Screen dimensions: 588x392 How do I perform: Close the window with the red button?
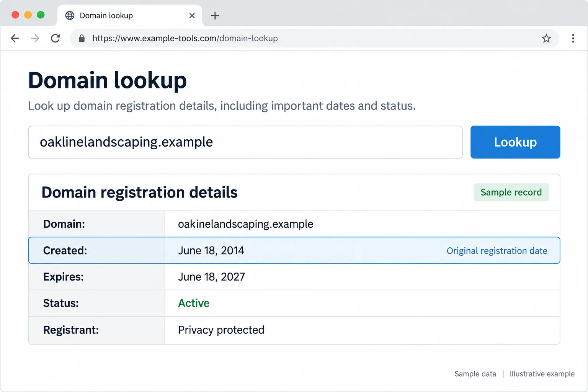coord(15,15)
